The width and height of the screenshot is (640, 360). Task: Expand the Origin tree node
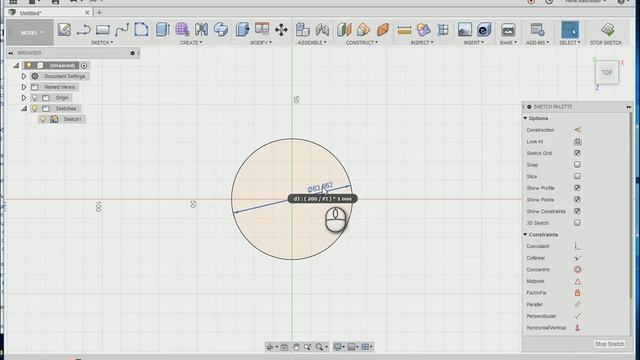point(24,98)
